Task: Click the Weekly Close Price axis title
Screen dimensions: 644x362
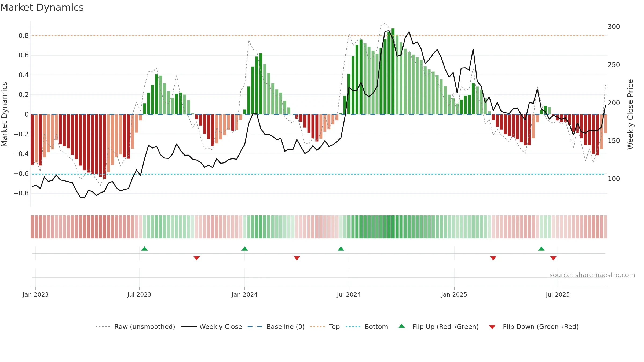Action: pyautogui.click(x=630, y=114)
